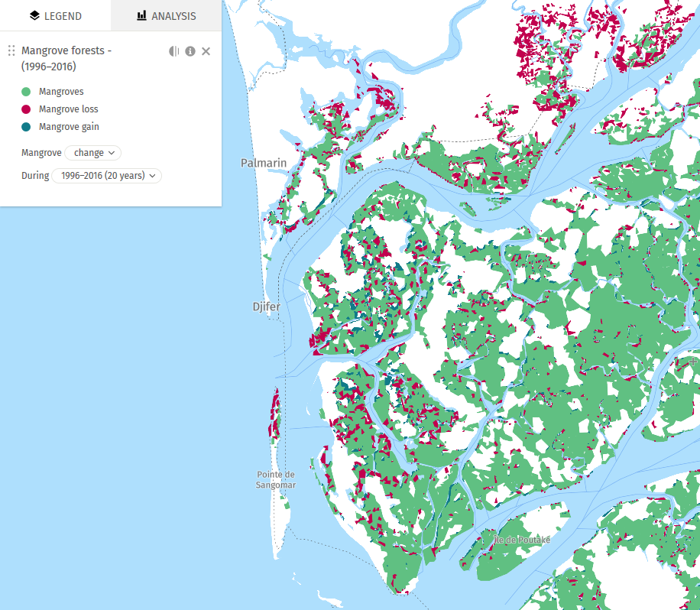The width and height of the screenshot is (700, 610).
Task: Open the layer info icon
Action: tap(190, 51)
